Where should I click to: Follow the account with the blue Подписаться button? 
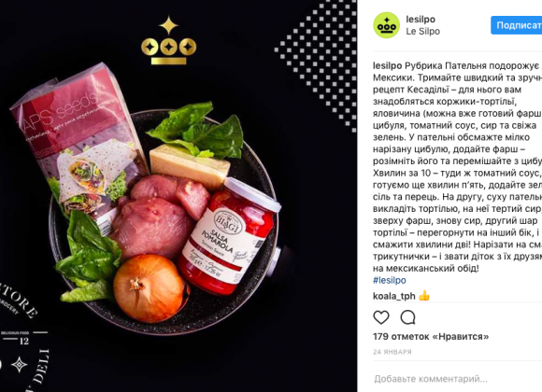pyautogui.click(x=517, y=25)
